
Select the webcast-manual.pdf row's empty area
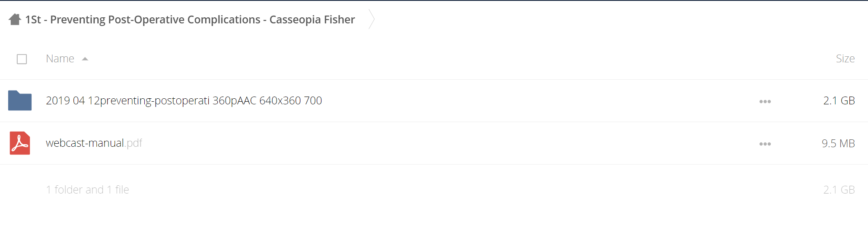tap(449, 143)
